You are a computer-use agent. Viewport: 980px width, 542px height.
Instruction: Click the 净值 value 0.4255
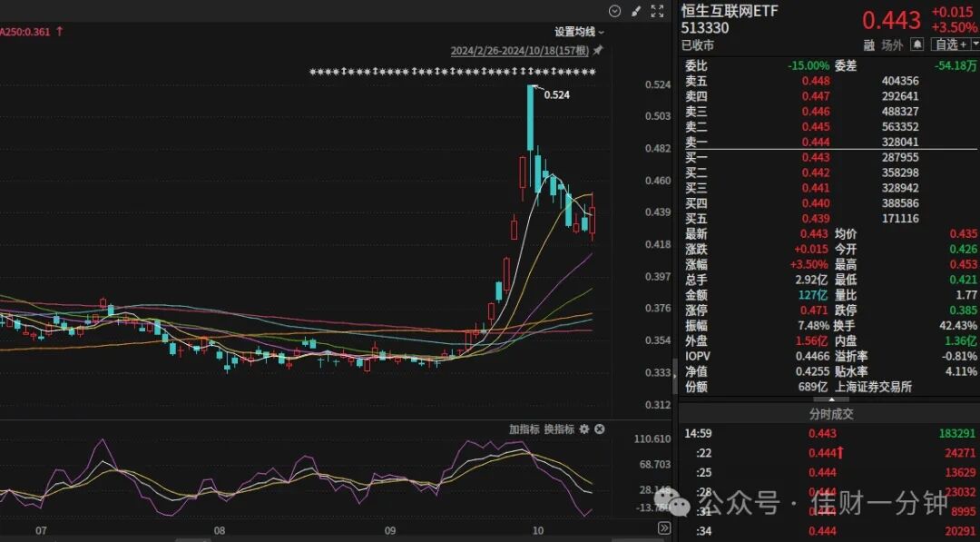coord(812,371)
